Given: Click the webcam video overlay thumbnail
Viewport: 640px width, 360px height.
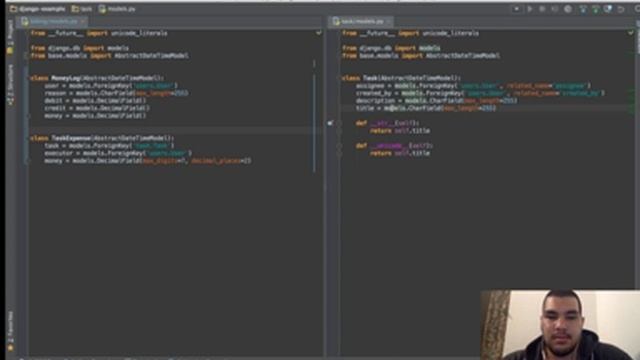Looking at the screenshot, I should (560, 325).
